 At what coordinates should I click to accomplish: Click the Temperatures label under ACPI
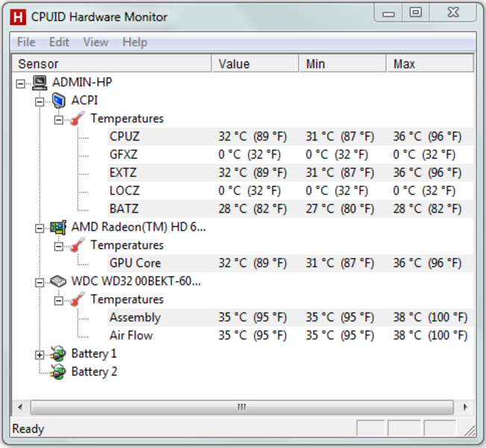(127, 119)
